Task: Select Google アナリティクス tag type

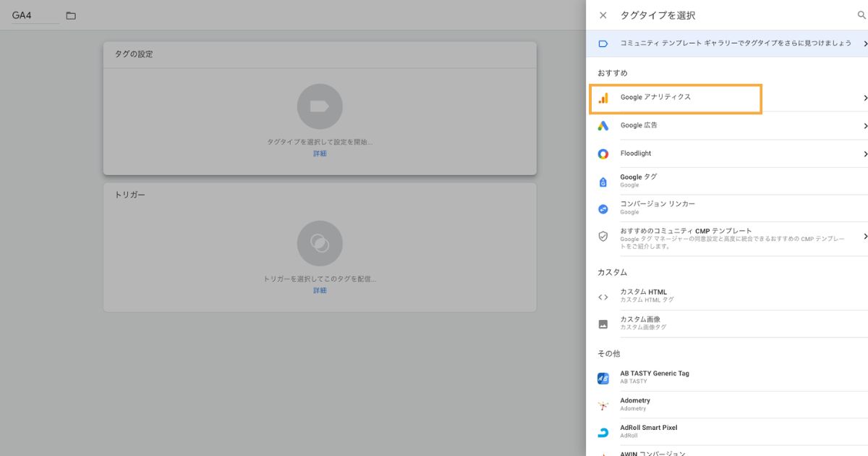Action: [x=727, y=98]
